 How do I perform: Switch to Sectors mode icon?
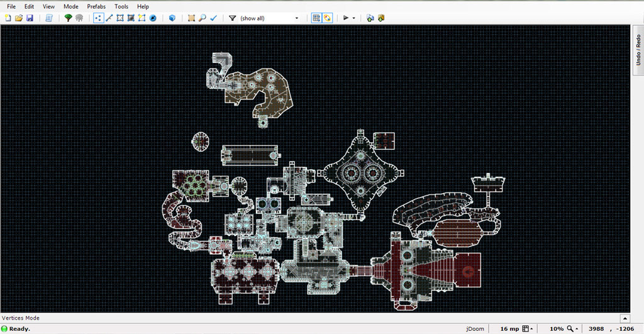120,18
